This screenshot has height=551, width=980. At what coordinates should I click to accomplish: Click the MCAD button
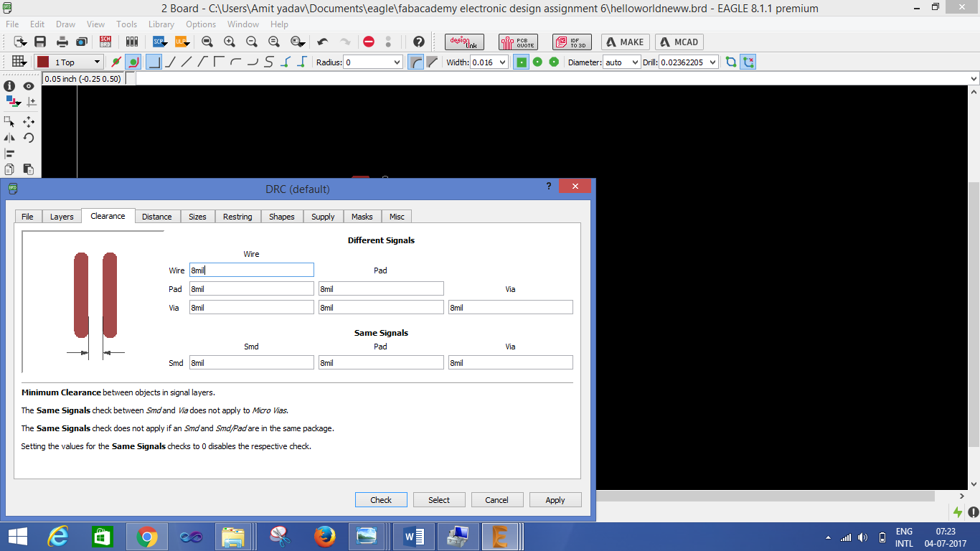pos(679,42)
